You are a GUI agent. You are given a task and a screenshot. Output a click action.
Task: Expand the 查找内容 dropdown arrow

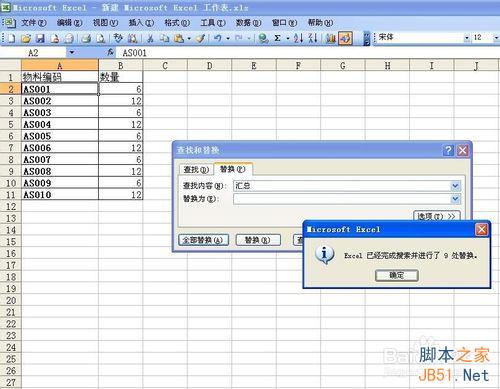(455, 186)
